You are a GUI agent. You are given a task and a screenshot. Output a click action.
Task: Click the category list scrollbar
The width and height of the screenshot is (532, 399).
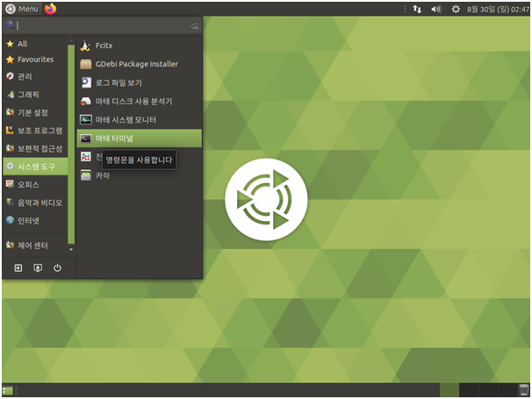pos(71,144)
